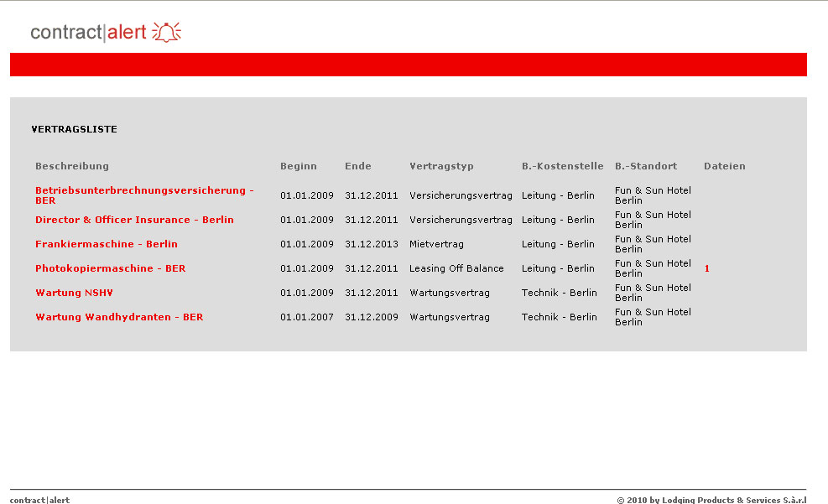
Task: Click the B.-Standort column header
Action: (x=645, y=166)
